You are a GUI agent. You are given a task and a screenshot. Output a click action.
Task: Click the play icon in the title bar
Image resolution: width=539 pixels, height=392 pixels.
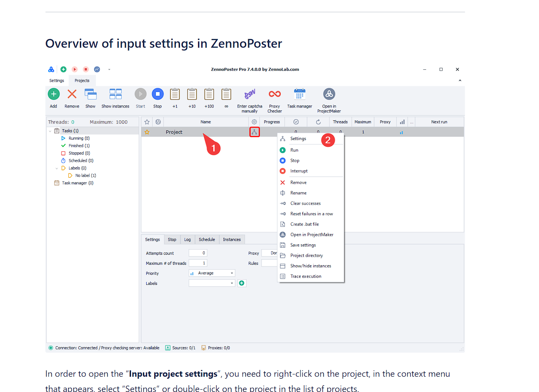pos(75,69)
